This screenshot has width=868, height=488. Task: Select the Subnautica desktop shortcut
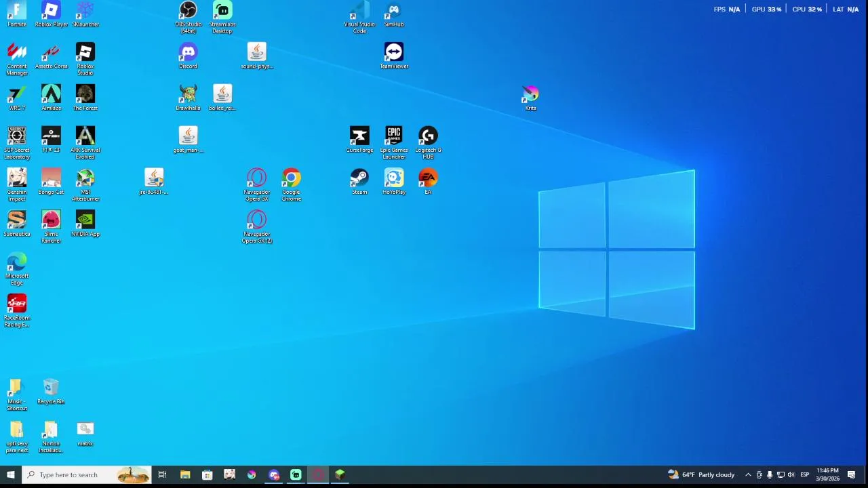coord(16,224)
